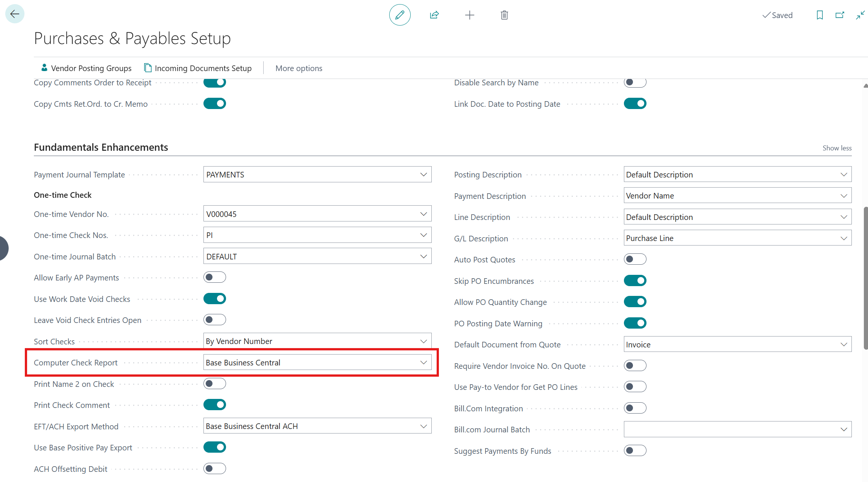Click the pencil edit icon
This screenshot has height=482, width=868.
399,15
